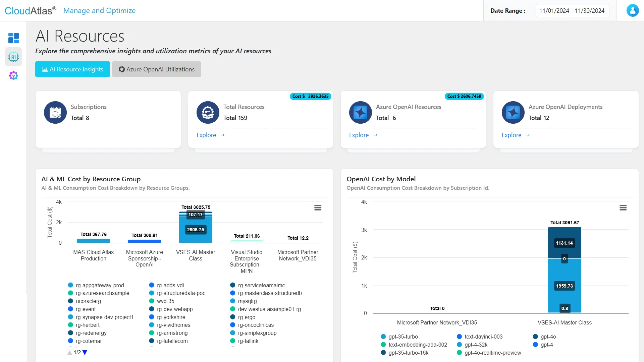
Task: Select the AI chip sidebar icon
Action: pyautogui.click(x=13, y=57)
